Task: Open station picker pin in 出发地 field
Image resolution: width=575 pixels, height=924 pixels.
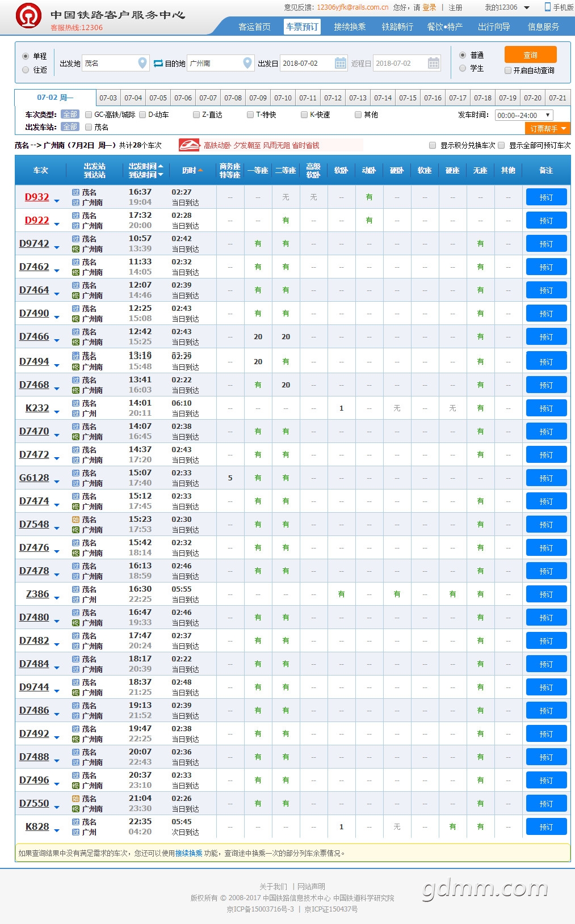Action: click(143, 63)
